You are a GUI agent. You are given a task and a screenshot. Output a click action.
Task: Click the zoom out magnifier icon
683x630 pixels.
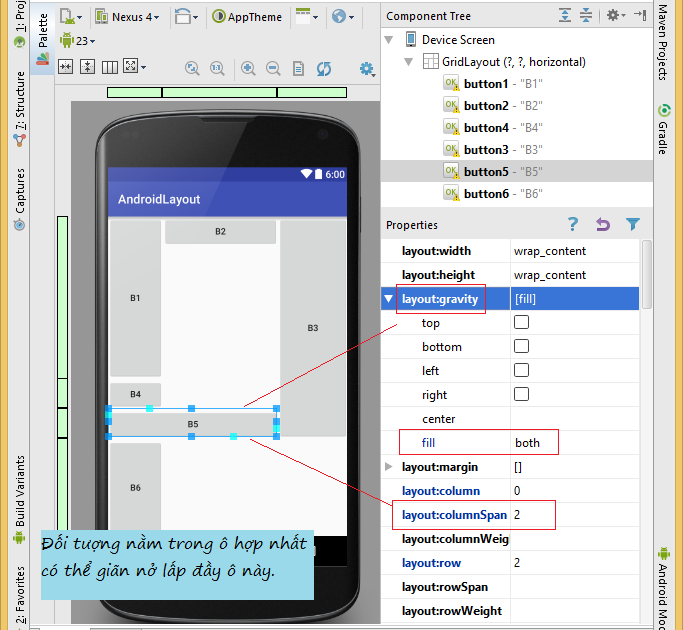(x=273, y=68)
